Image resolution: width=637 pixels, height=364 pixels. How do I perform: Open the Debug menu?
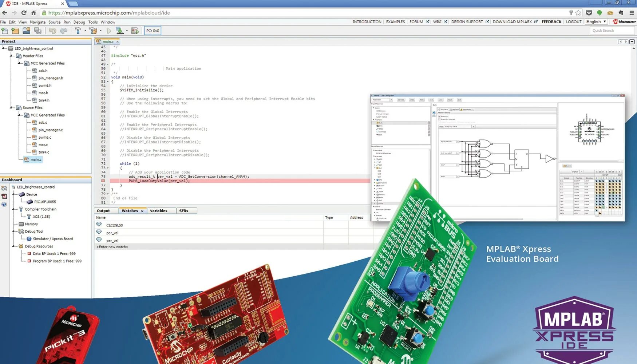coord(79,22)
